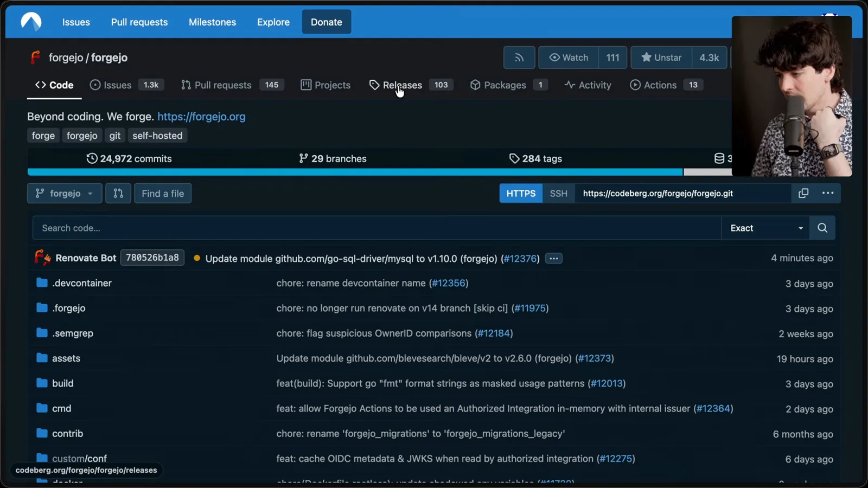Click the Renovate Bot avatar
Viewport: 868px width, 488px height.
tap(42, 258)
